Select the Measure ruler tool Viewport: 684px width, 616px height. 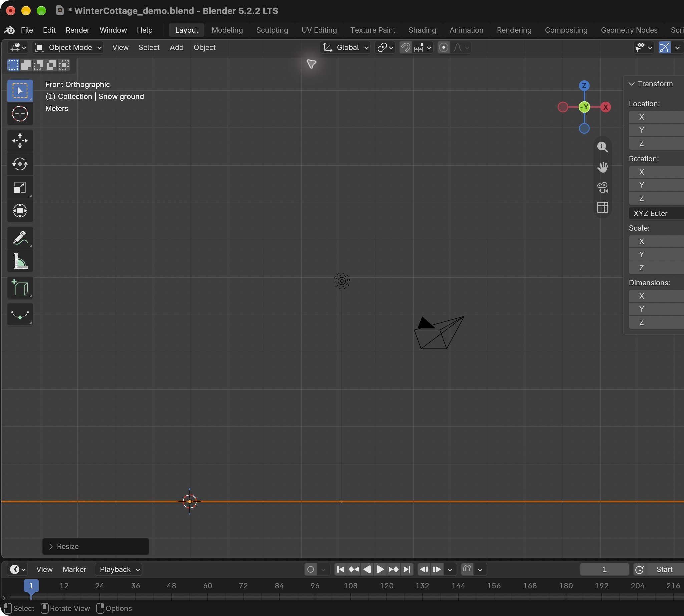click(x=20, y=261)
